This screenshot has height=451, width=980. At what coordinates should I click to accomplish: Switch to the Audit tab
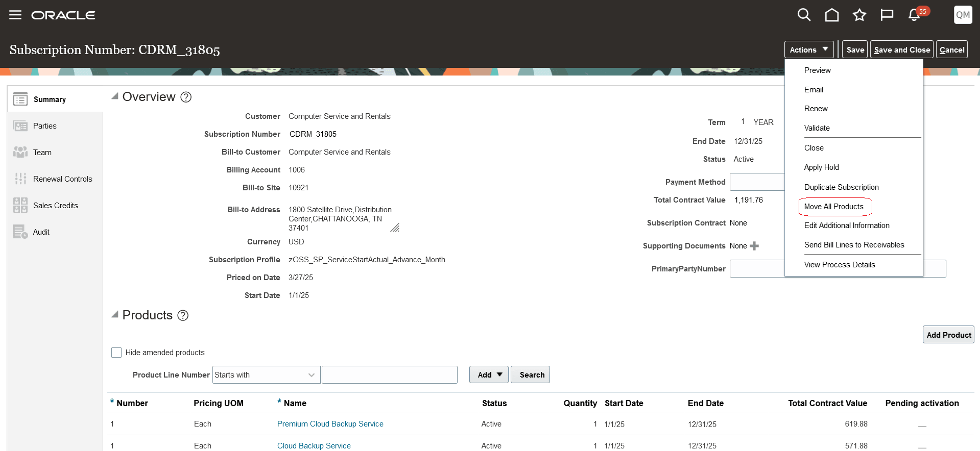tap(41, 232)
